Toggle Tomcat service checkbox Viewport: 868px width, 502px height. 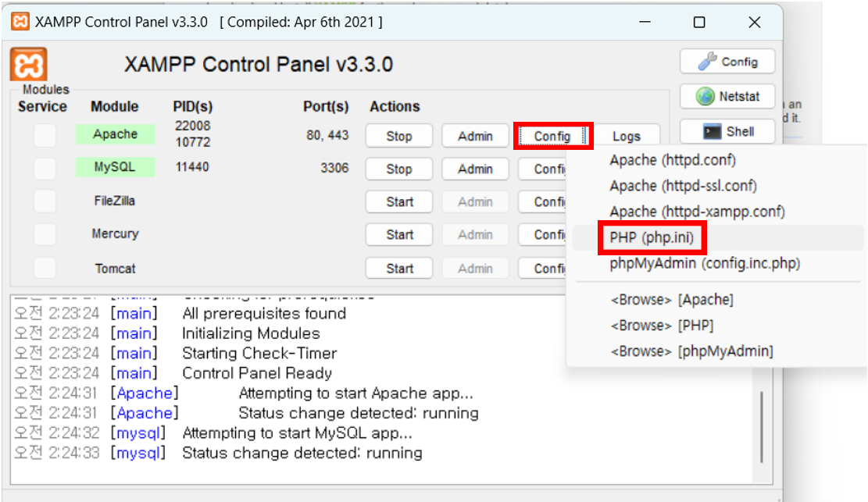click(x=45, y=269)
